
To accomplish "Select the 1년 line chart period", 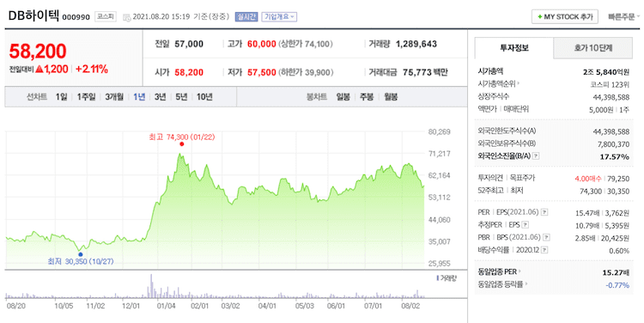I will pyautogui.click(x=139, y=97).
